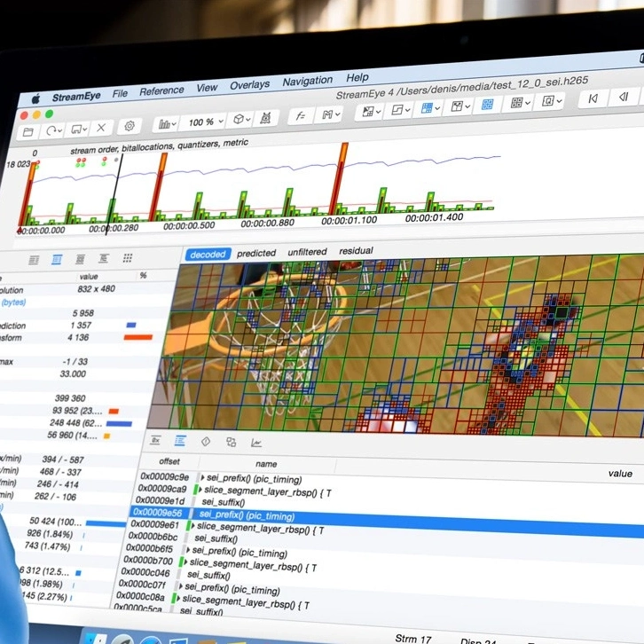Expand slice_segment_layer_rbsp() row at 0x00009e61
This screenshot has width=644, height=644.
pos(192,526)
